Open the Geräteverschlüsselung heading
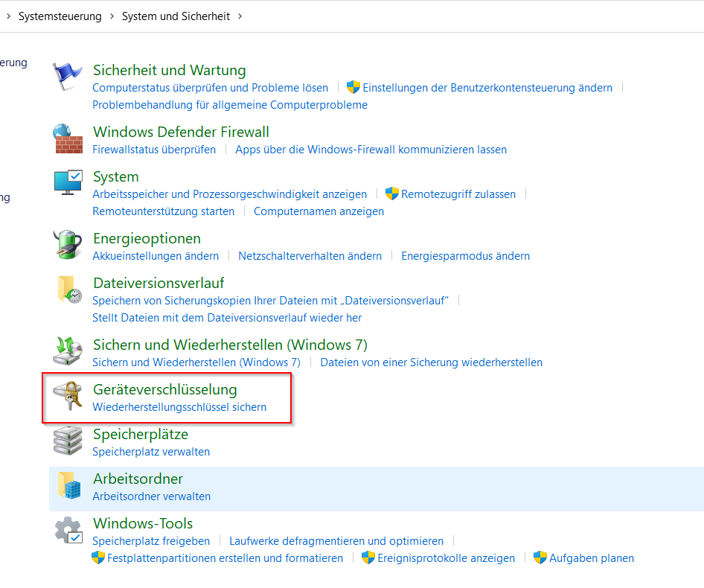The width and height of the screenshot is (704, 588). point(164,389)
